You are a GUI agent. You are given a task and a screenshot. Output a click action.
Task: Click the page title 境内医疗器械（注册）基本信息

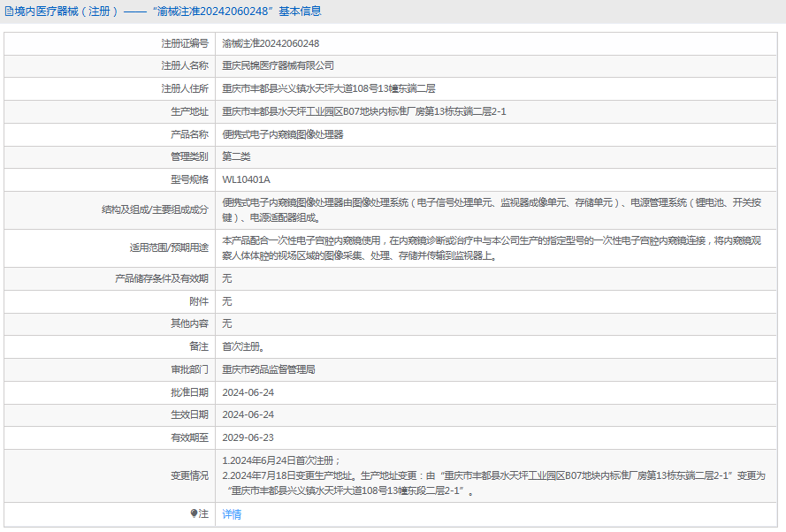[x=168, y=11]
